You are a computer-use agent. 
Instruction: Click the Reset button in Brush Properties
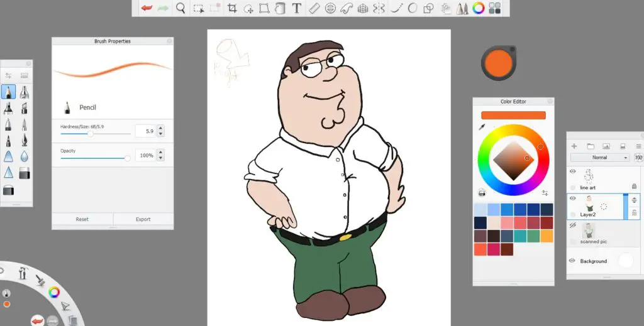[82, 219]
